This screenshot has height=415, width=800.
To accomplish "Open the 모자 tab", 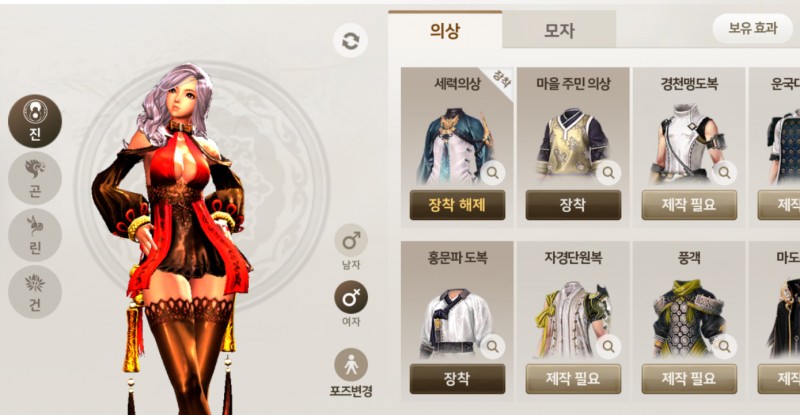I will click(x=559, y=30).
